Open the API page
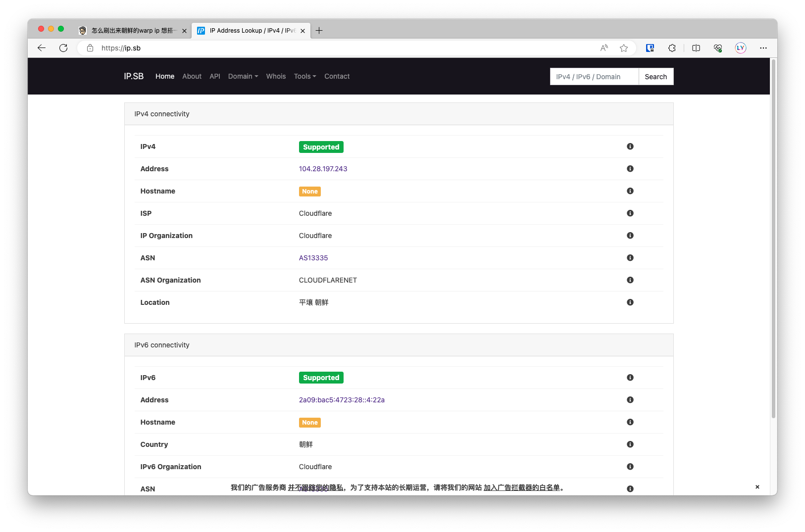805x532 pixels. (x=215, y=76)
